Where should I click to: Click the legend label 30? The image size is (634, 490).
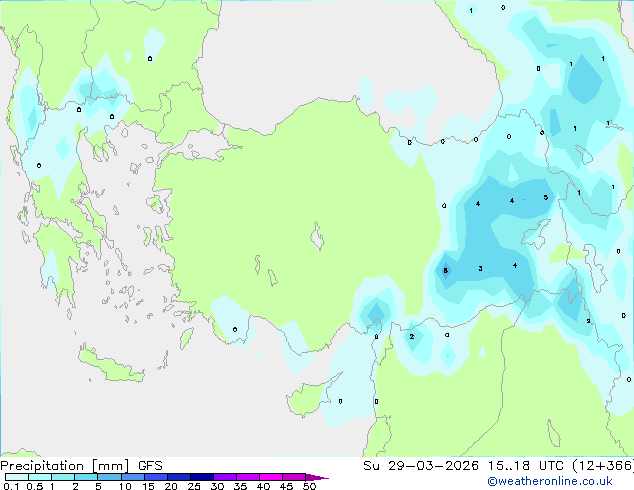217,486
